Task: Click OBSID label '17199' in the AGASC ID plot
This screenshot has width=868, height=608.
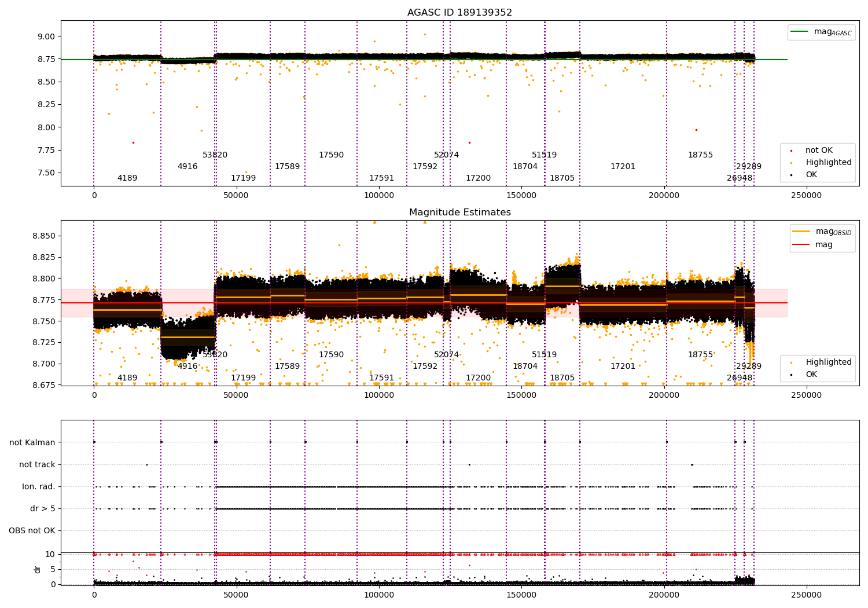Action: (243, 178)
